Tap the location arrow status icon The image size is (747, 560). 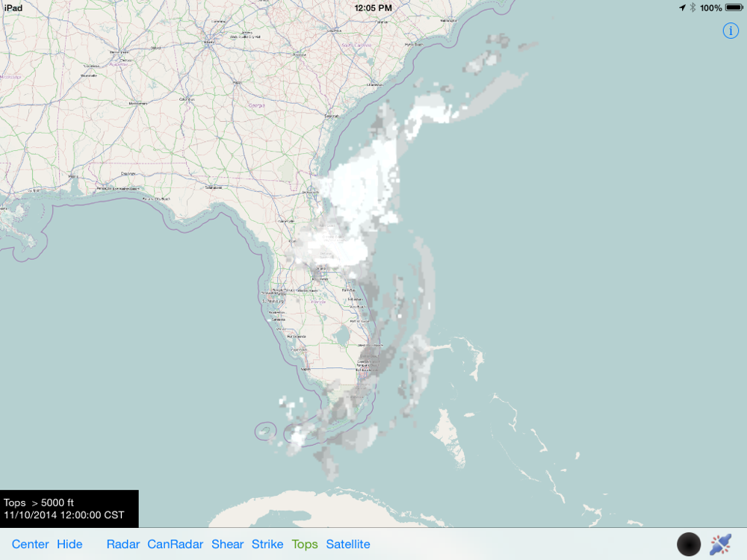682,7
